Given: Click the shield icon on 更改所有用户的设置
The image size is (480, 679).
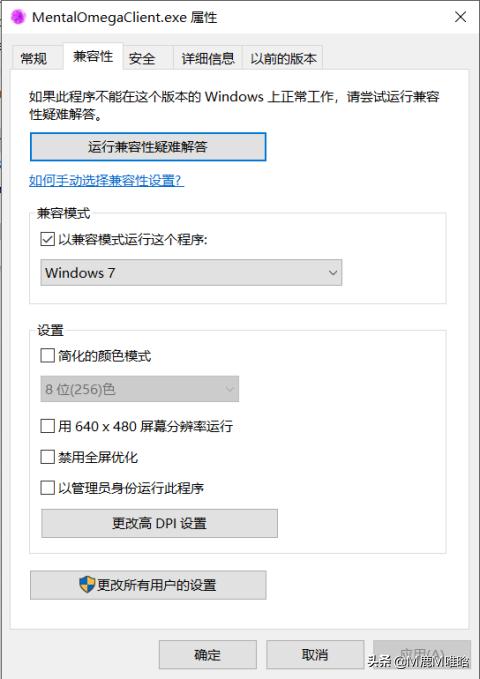Looking at the screenshot, I should coord(87,585).
